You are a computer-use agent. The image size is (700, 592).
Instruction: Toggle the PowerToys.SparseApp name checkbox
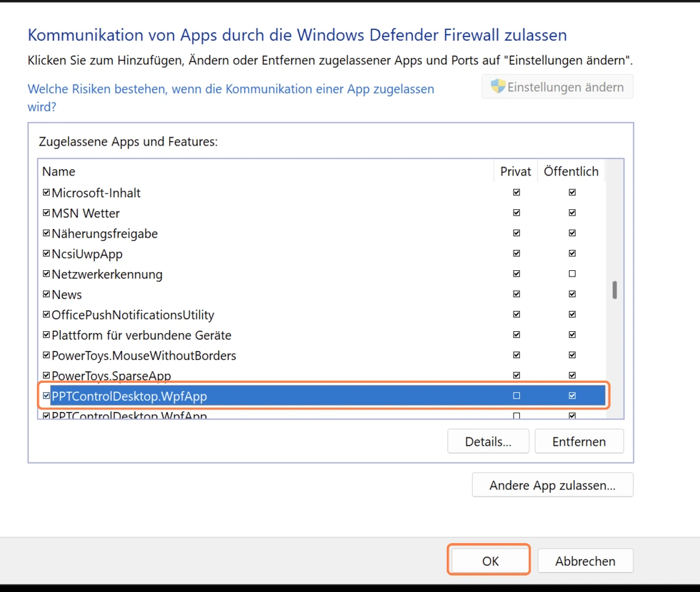tap(46, 375)
